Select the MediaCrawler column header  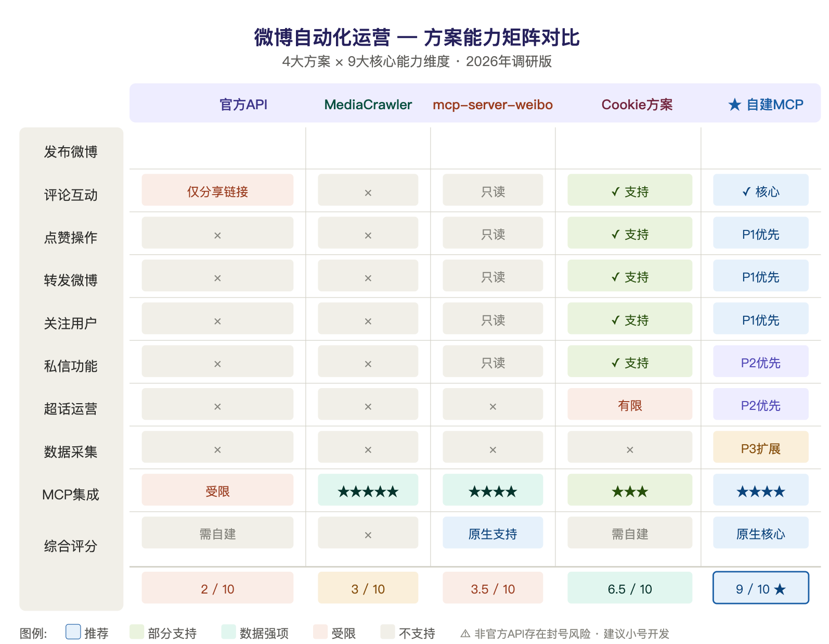coord(368,105)
